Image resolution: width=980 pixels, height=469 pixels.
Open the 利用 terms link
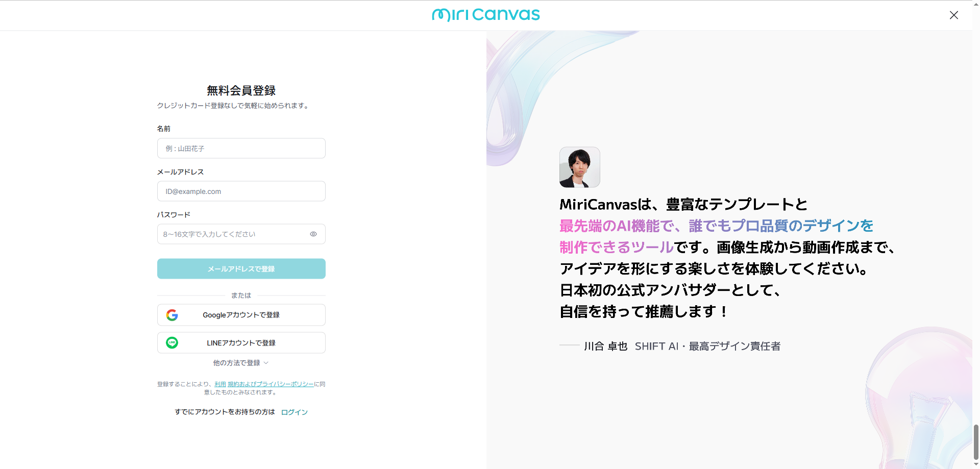220,384
